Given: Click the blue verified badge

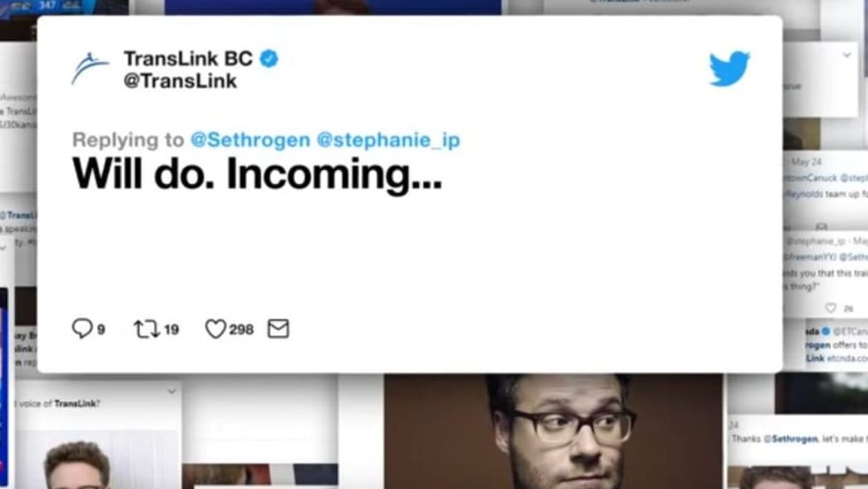Looking at the screenshot, I should pyautogui.click(x=269, y=58).
